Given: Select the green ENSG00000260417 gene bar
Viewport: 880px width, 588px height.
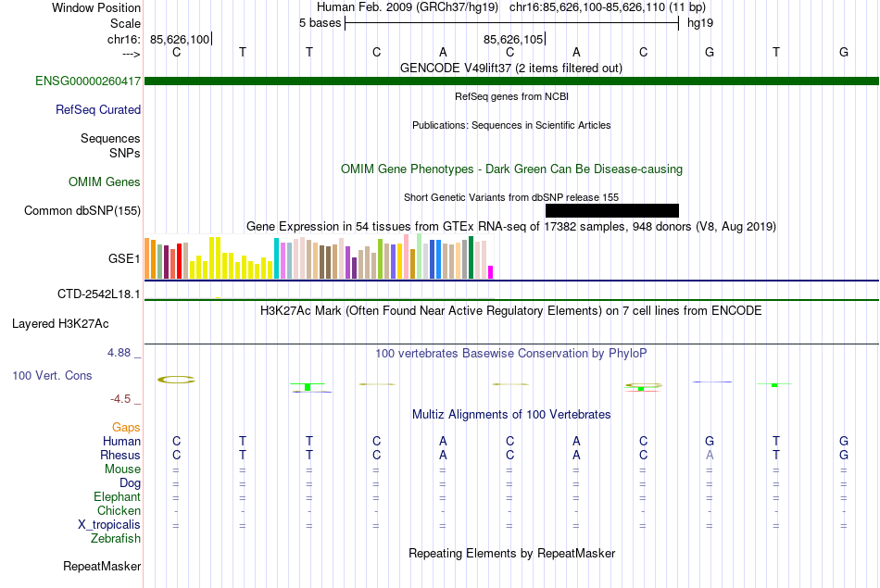Looking at the screenshot, I should [511, 81].
